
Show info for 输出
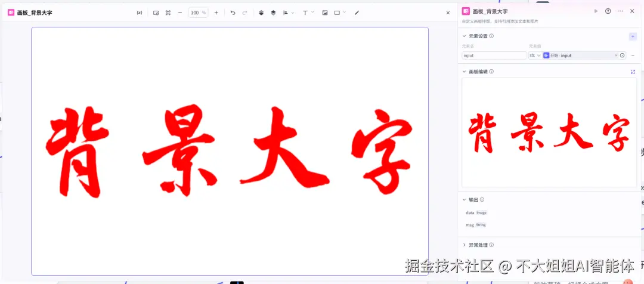[482, 200]
